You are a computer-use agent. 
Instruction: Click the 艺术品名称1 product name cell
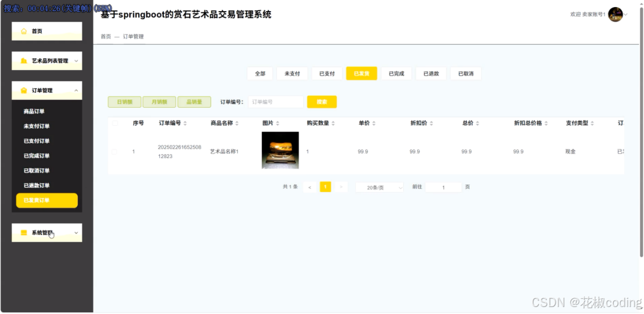click(224, 151)
